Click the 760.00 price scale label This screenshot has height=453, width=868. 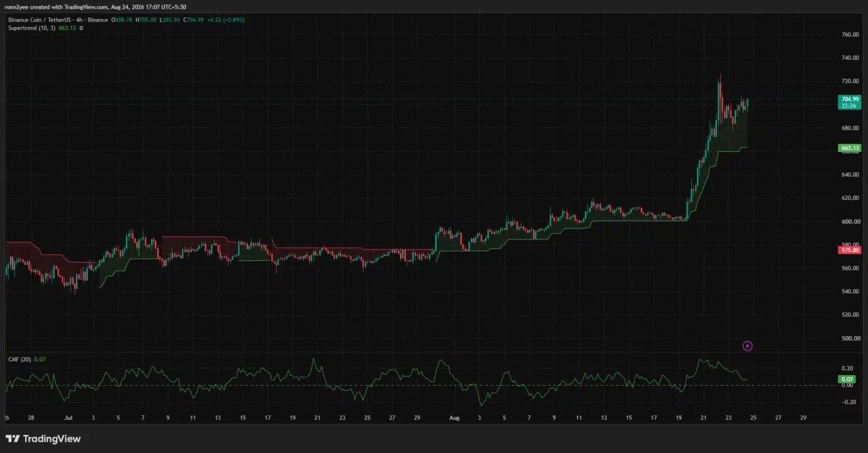point(850,35)
